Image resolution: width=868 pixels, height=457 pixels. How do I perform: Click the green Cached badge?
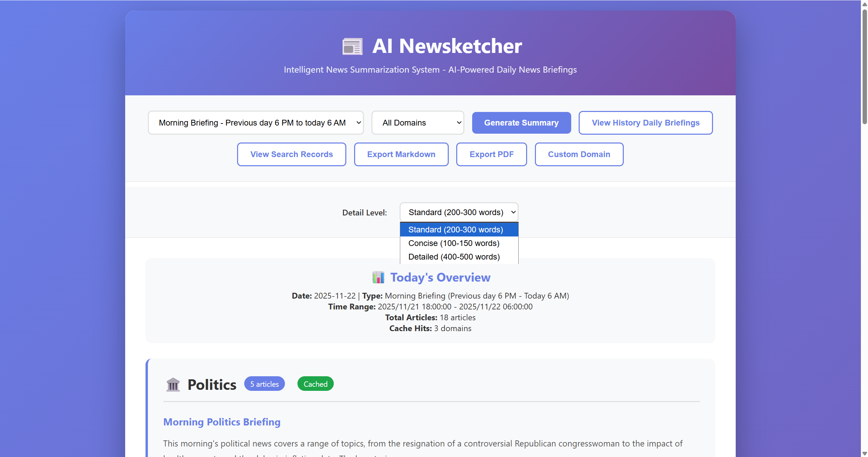[x=315, y=384]
